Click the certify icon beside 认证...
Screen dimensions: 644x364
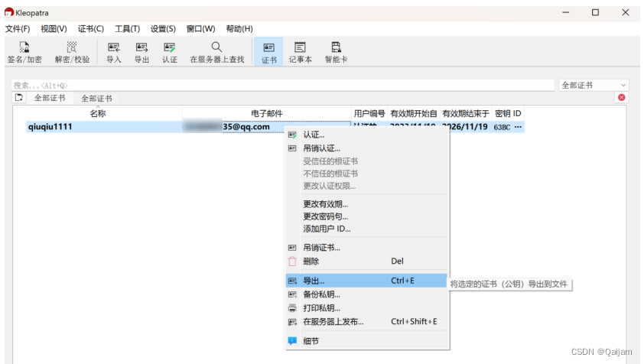point(292,135)
